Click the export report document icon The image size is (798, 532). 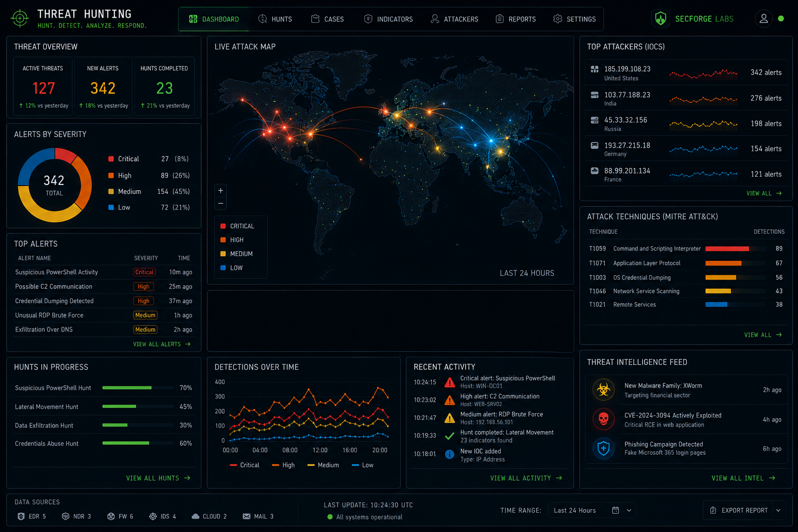pyautogui.click(x=713, y=510)
